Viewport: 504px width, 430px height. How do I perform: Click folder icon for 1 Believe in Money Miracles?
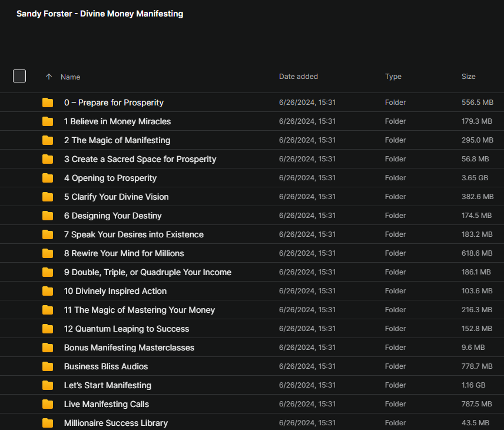(48, 121)
